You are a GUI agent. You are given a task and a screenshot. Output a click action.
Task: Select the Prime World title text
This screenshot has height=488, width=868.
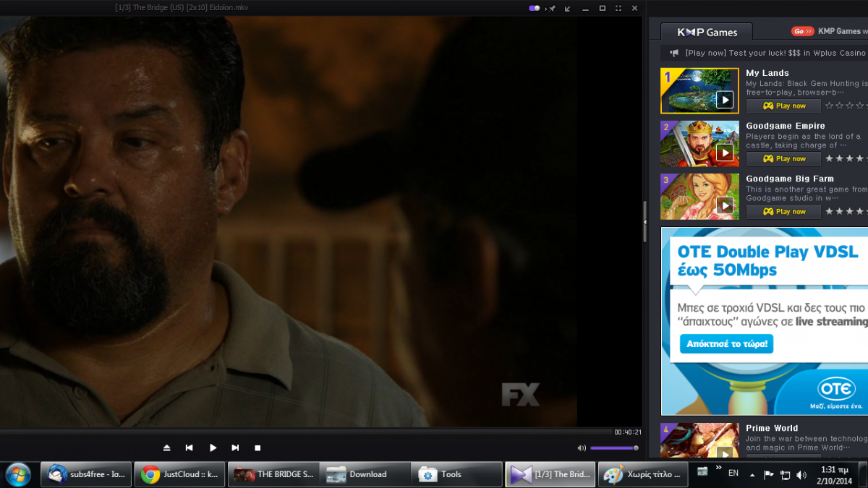coord(772,428)
